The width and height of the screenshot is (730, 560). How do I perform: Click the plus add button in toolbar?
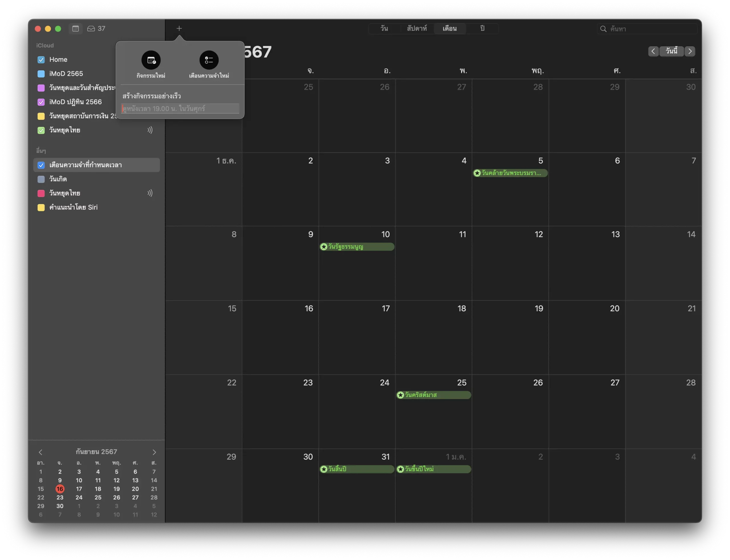179,29
